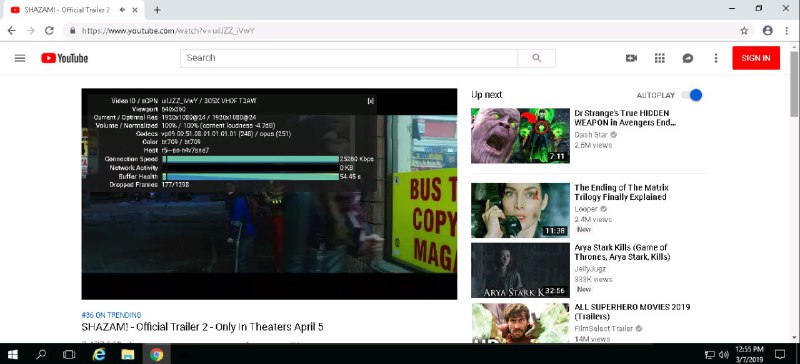Click the Thanos Dr Strange thumbnail

520,136
